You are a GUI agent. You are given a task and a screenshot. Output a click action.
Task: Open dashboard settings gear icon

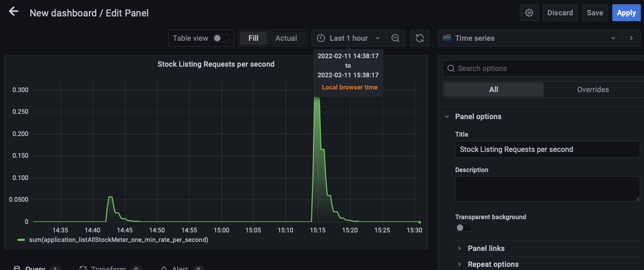(529, 13)
